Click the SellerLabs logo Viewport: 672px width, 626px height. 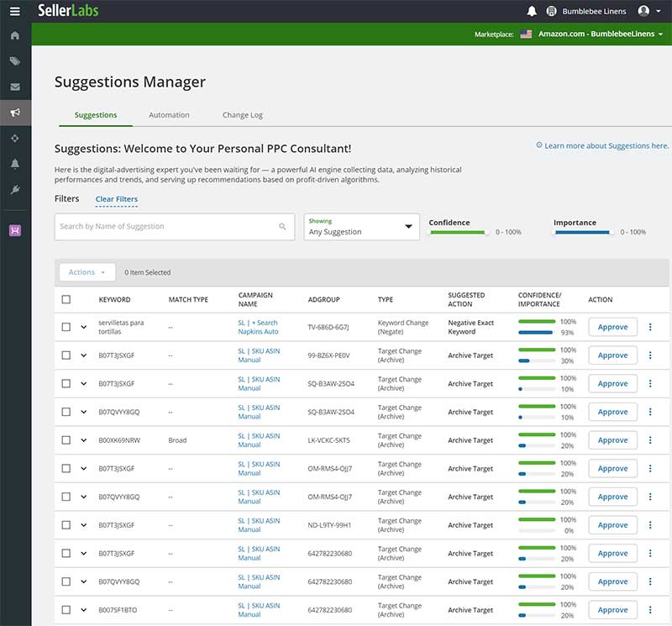click(x=68, y=10)
